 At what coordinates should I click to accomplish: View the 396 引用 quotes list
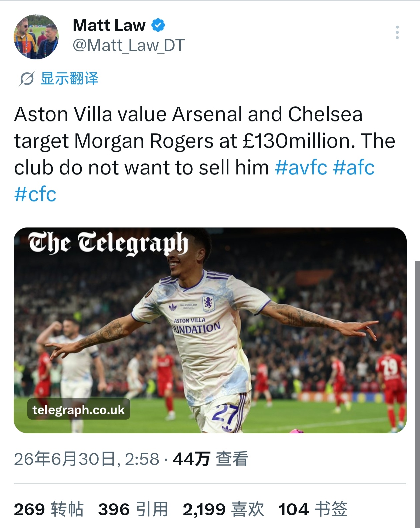point(133,509)
